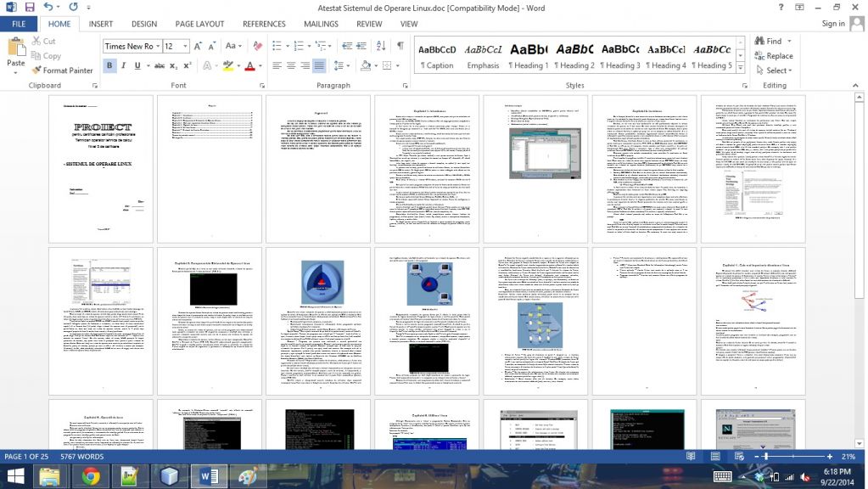Click the Format Painter icon
The image size is (868, 489).
(x=37, y=70)
